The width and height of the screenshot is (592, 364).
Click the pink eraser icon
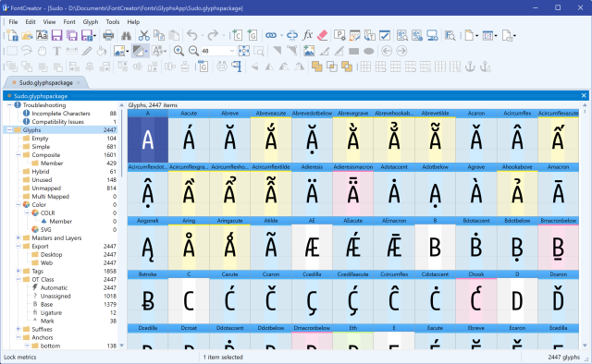tap(323, 35)
